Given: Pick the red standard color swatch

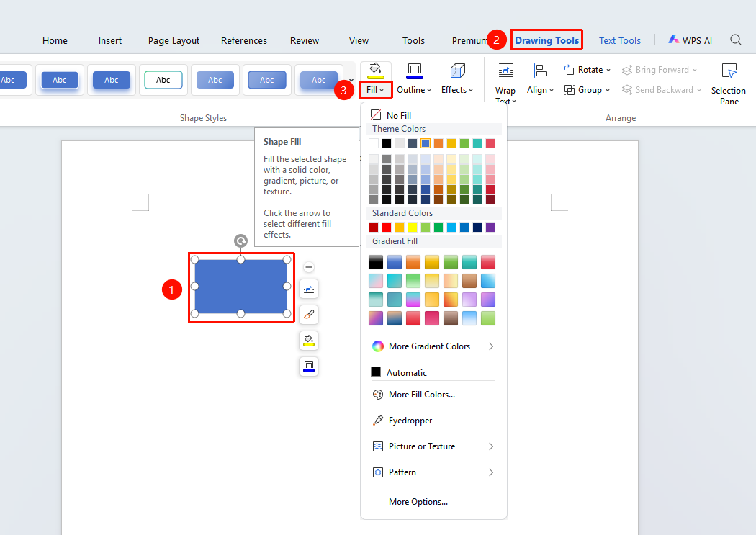Looking at the screenshot, I should [x=387, y=228].
